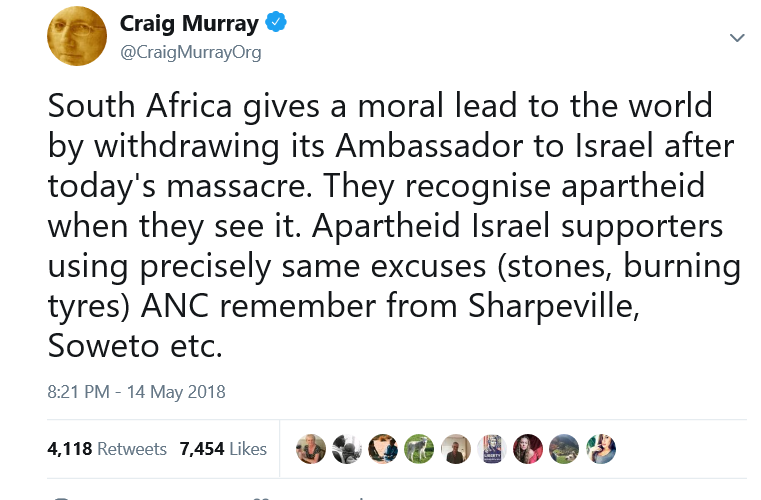View the 4,118 Retweets list
761x500 pixels.
107,449
